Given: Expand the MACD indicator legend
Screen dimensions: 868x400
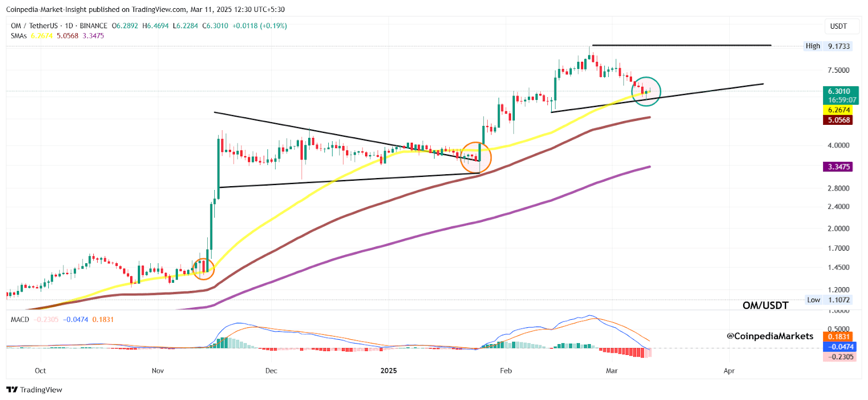Looking at the screenshot, I should click(20, 320).
